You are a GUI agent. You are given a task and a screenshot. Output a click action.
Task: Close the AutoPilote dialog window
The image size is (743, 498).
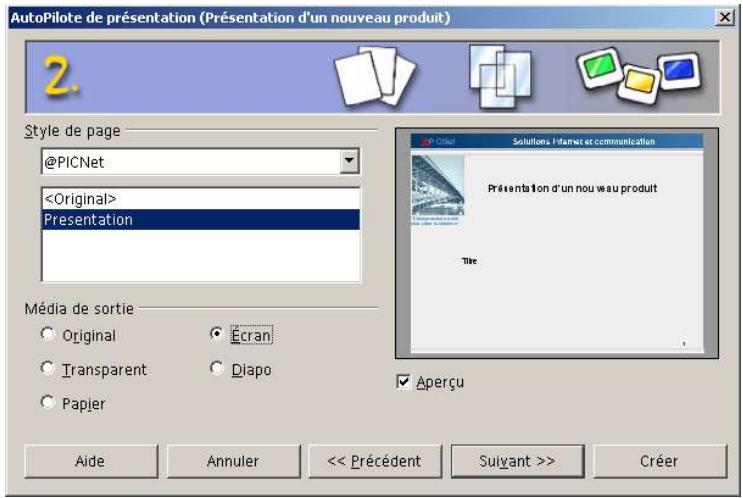pyautogui.click(x=725, y=18)
